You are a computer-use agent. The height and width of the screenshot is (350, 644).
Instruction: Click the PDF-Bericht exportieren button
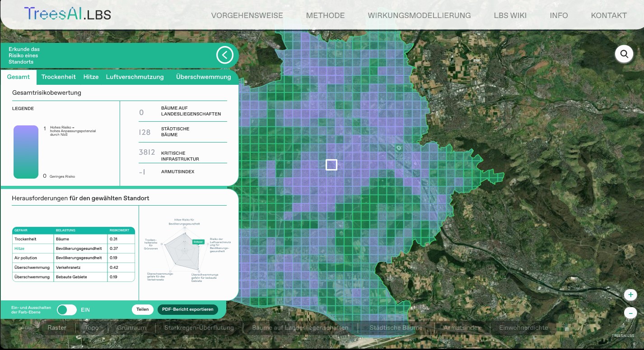click(187, 309)
